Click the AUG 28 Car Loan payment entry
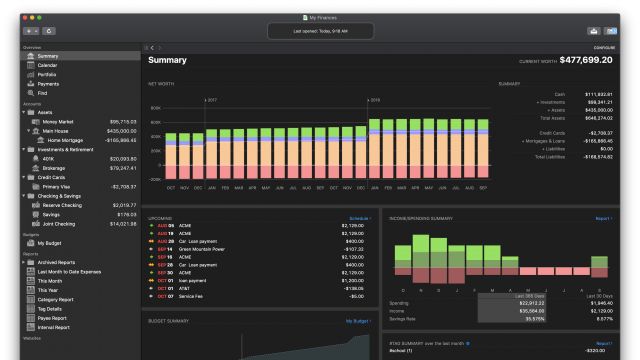Viewport: 640px width, 360px height. (257, 241)
